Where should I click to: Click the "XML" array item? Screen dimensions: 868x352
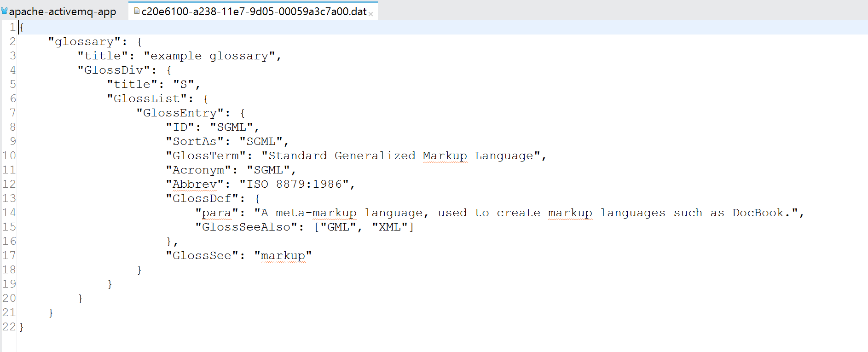click(x=390, y=227)
